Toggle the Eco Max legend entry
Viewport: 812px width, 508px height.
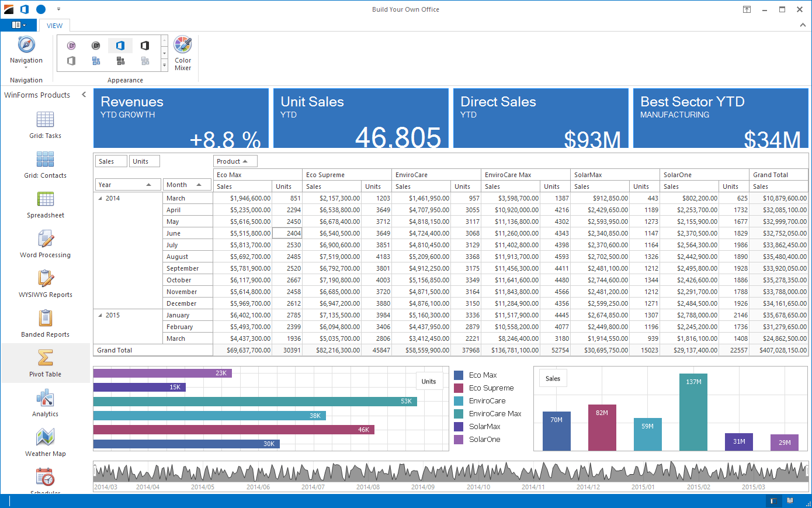[483, 375]
